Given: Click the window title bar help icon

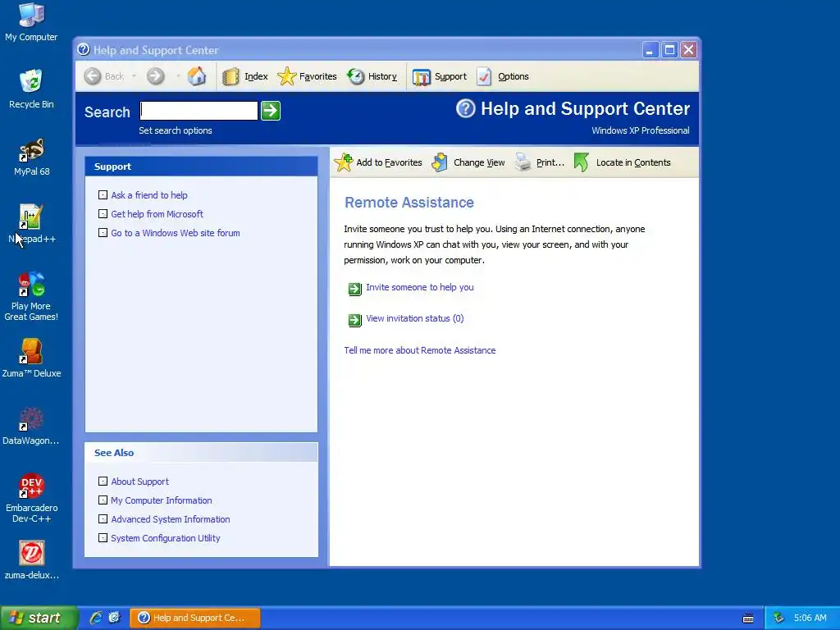Looking at the screenshot, I should (x=84, y=50).
